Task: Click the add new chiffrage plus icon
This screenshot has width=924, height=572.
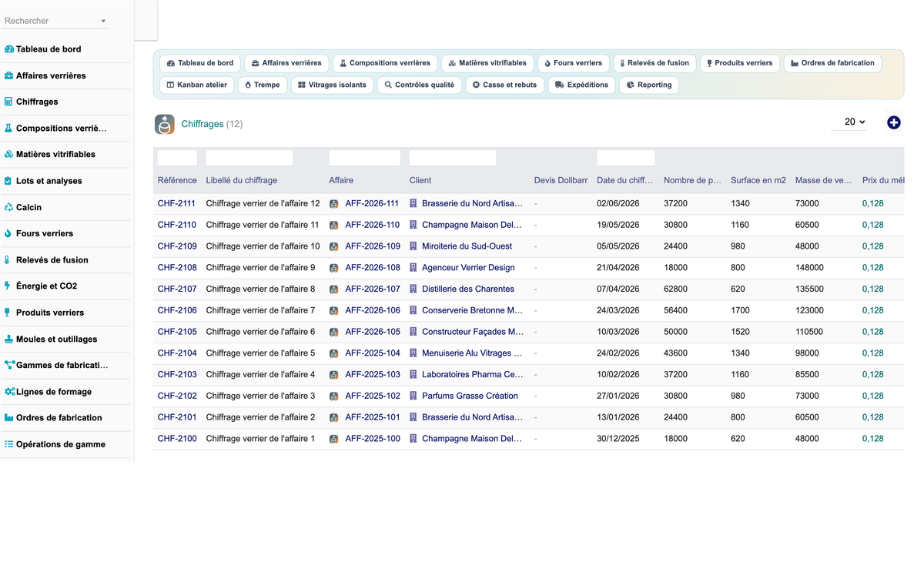Action: point(894,122)
